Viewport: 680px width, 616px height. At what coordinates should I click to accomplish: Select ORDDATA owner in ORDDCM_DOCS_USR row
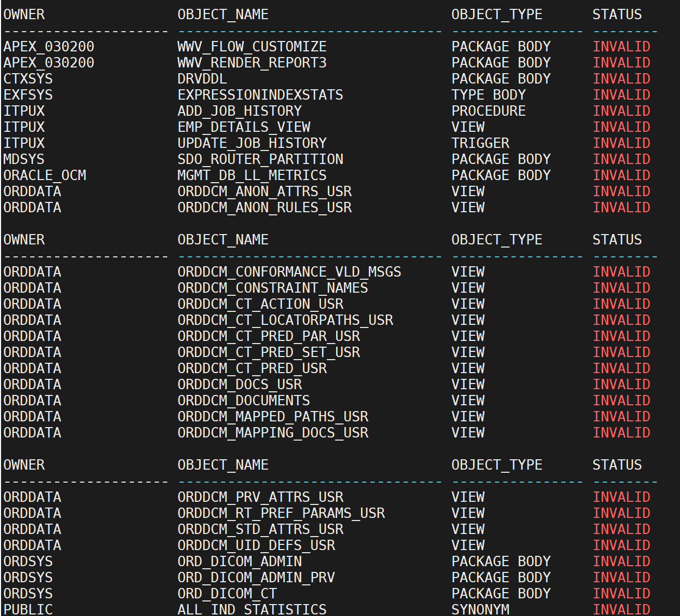(x=32, y=385)
